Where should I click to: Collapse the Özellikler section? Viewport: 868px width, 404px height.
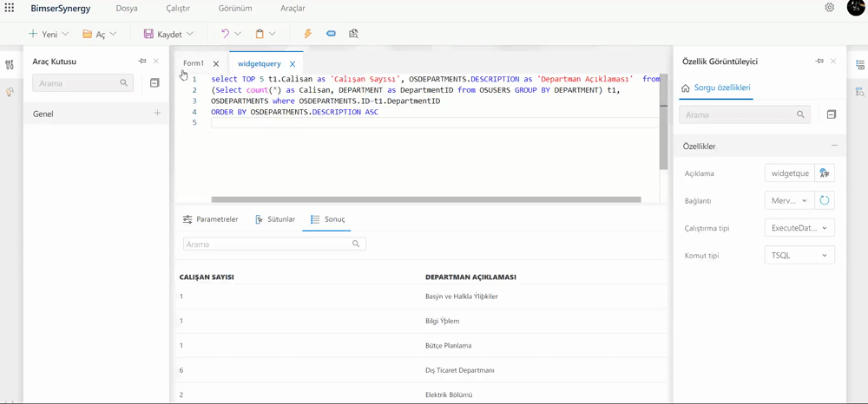coord(834,146)
